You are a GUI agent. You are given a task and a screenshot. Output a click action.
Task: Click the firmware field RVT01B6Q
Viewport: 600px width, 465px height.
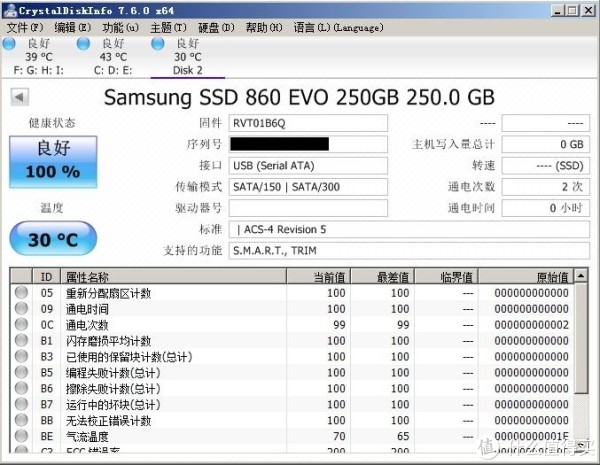pos(308,123)
